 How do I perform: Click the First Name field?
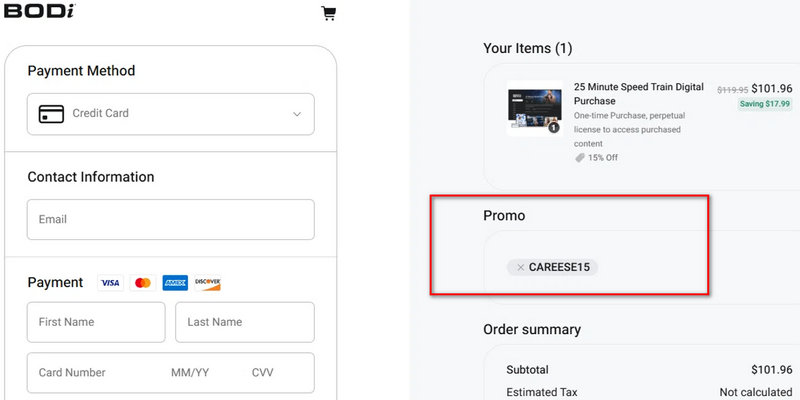point(96,322)
